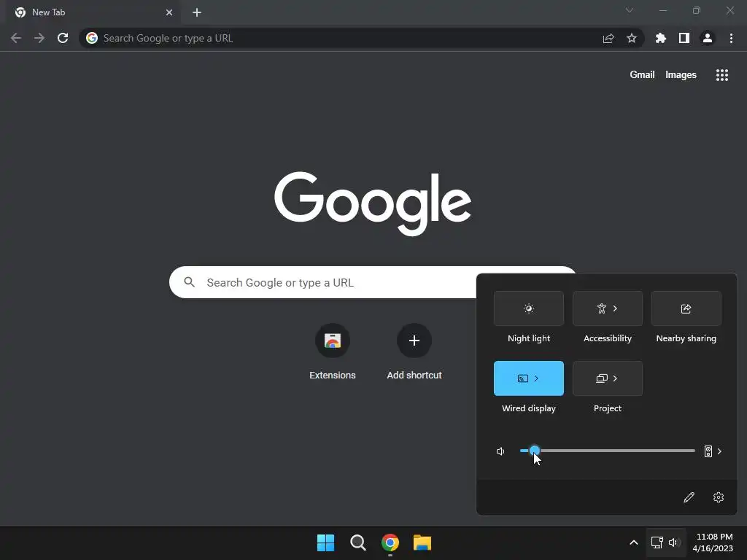Open Chrome side panel
The height and width of the screenshot is (560, 747).
tap(684, 38)
